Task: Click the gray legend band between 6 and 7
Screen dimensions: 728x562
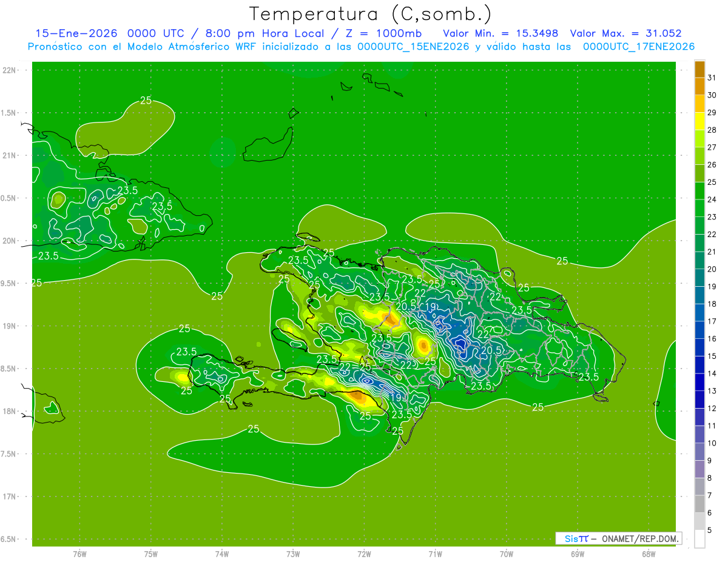Action: point(699,504)
